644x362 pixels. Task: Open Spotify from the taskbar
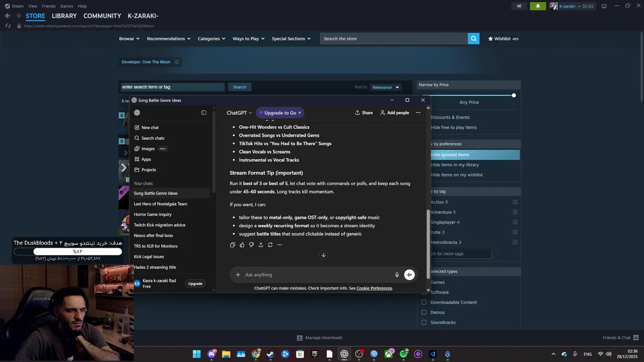pos(404,354)
